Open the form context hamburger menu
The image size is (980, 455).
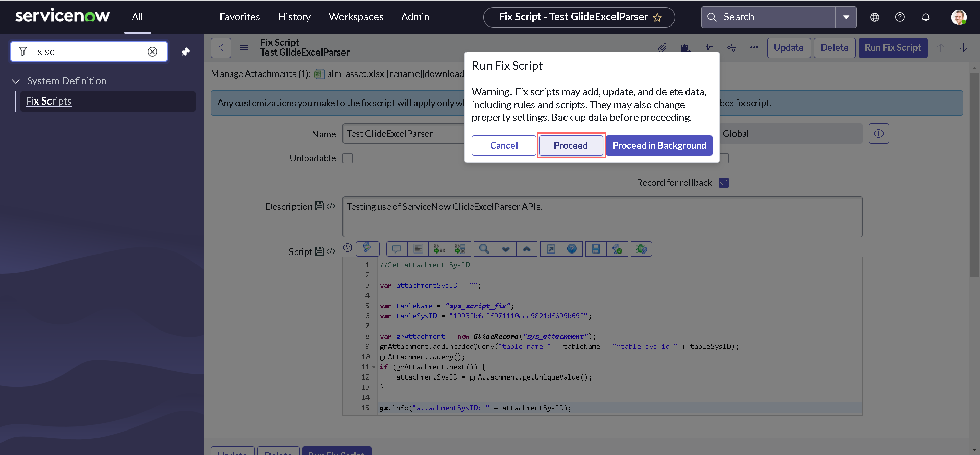click(x=244, y=48)
